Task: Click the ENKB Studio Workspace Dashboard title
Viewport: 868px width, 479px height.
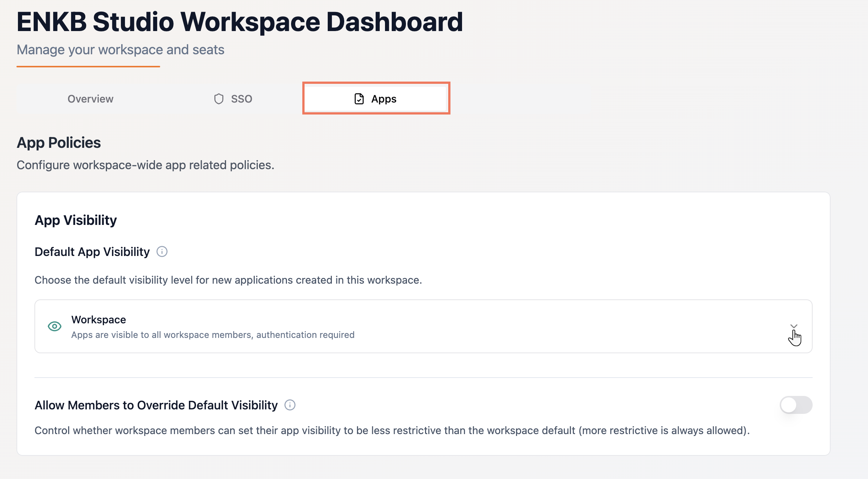Action: click(239, 22)
